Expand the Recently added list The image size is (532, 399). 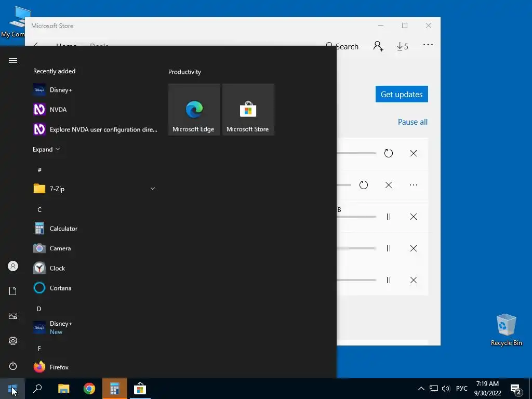46,149
